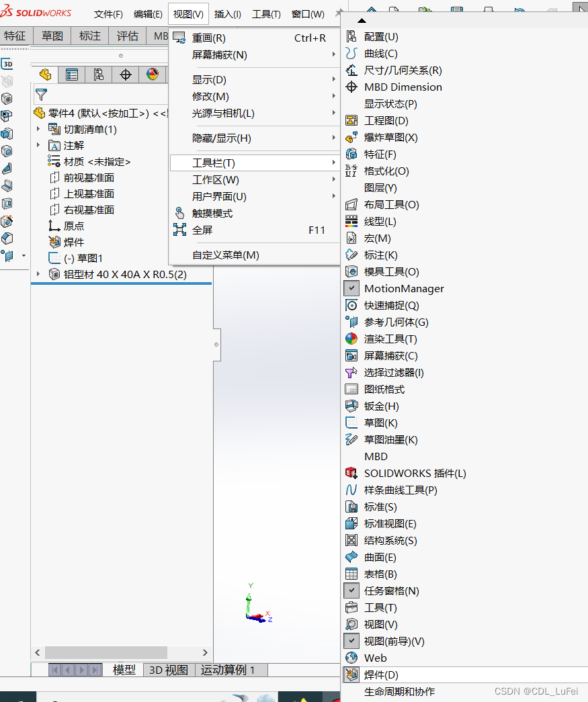Select the 格式化(O) toolbar entry

pyautogui.click(x=386, y=171)
